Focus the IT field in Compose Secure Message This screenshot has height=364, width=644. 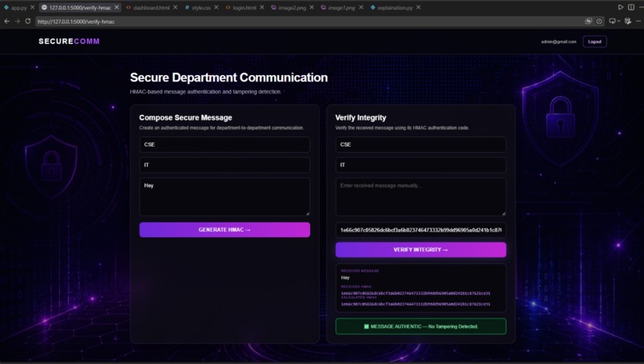225,165
